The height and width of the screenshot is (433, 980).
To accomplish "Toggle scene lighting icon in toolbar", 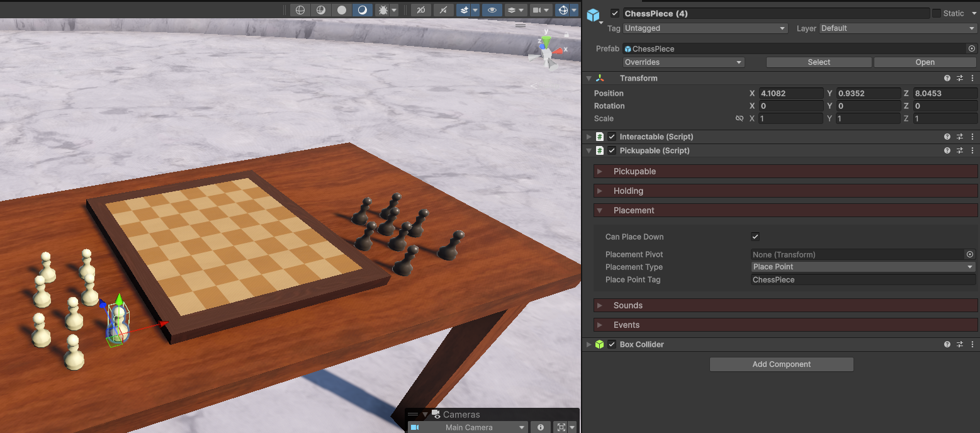I will coord(443,10).
